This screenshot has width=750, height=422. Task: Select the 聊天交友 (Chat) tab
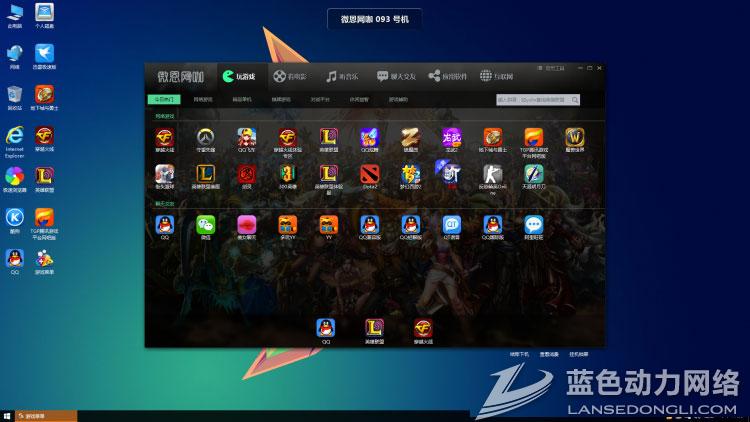[x=394, y=76]
